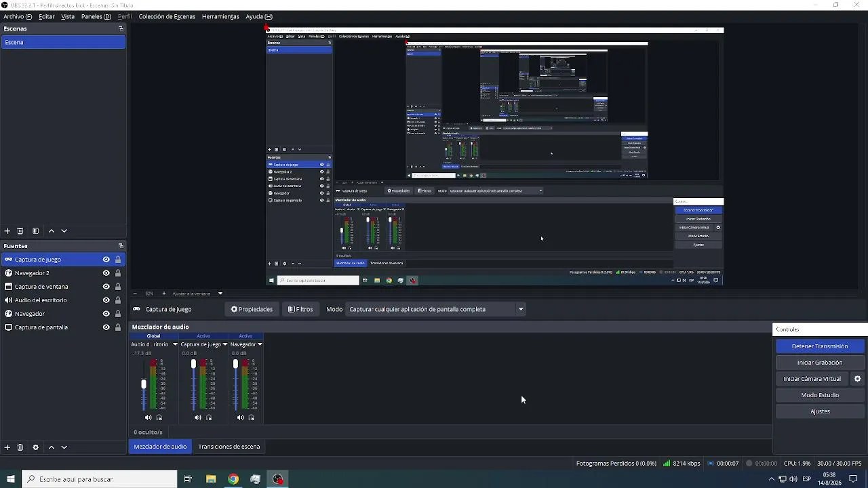The height and width of the screenshot is (488, 868).
Task: Toggle visibility of the Navegador source
Action: click(x=106, y=314)
